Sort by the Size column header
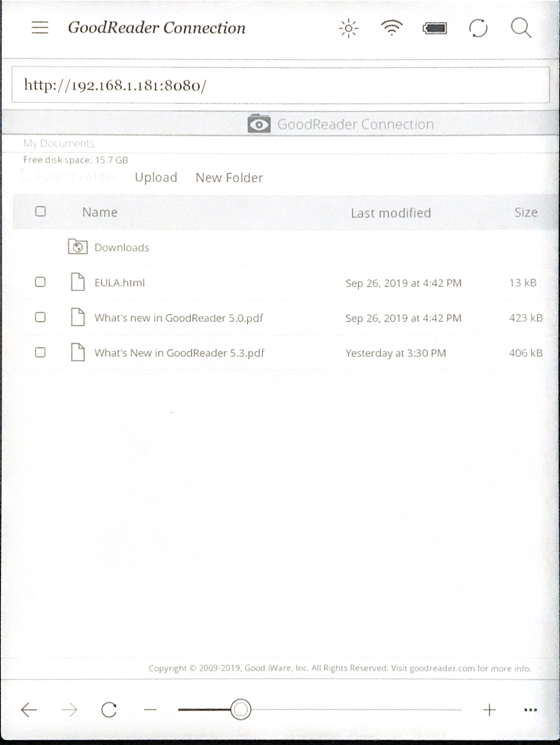Image resolution: width=560 pixels, height=745 pixels. pos(526,212)
